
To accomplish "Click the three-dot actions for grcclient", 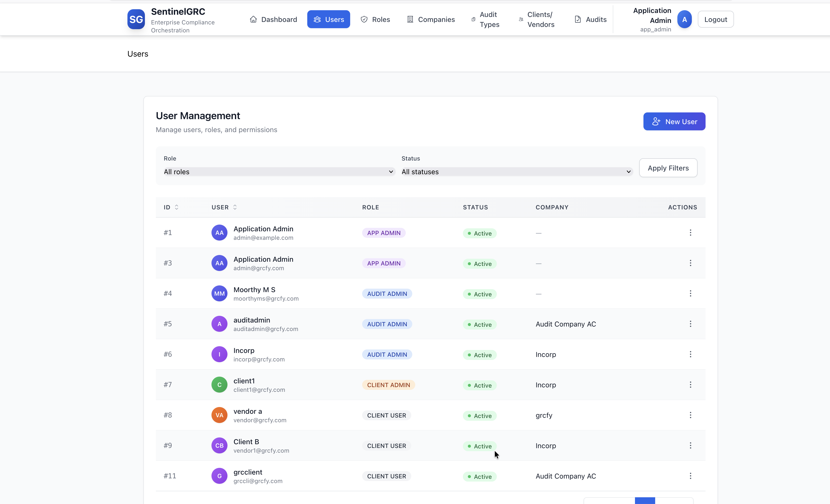I will click(x=690, y=476).
